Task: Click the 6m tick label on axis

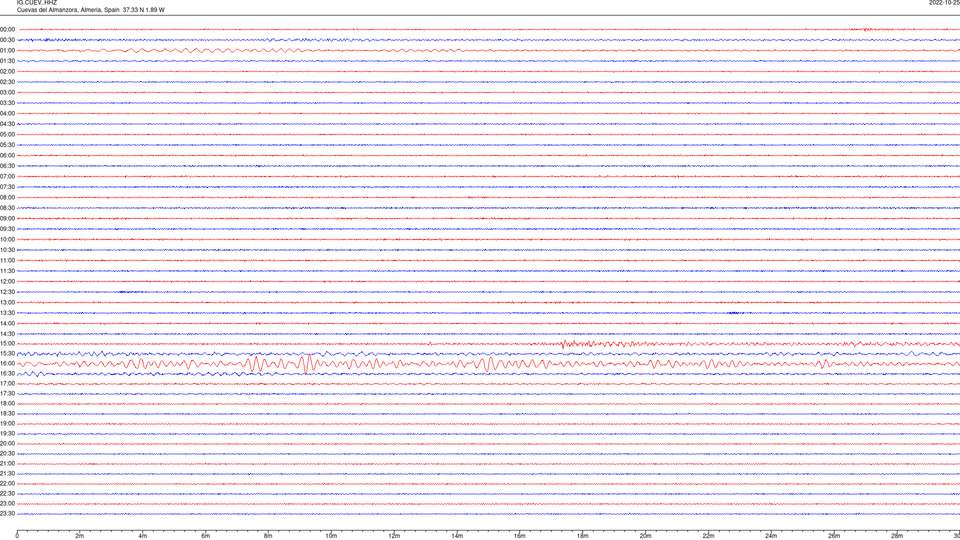Action: (206, 536)
